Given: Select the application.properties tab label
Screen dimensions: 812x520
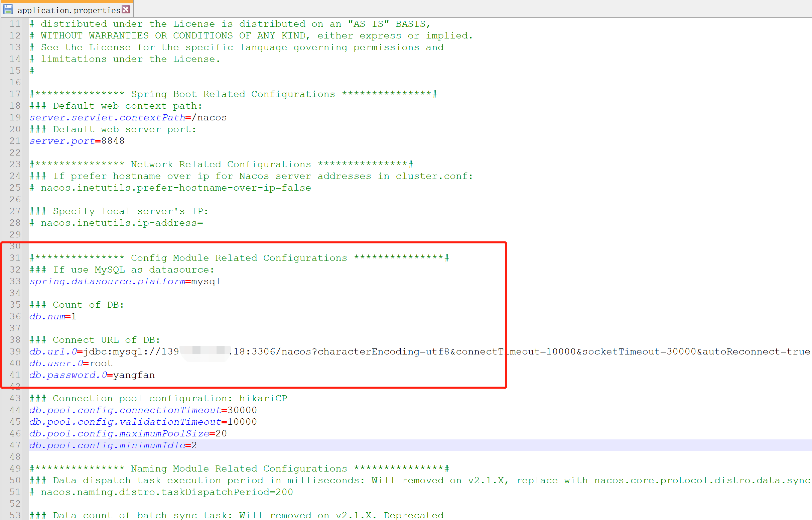Looking at the screenshot, I should 69,10.
